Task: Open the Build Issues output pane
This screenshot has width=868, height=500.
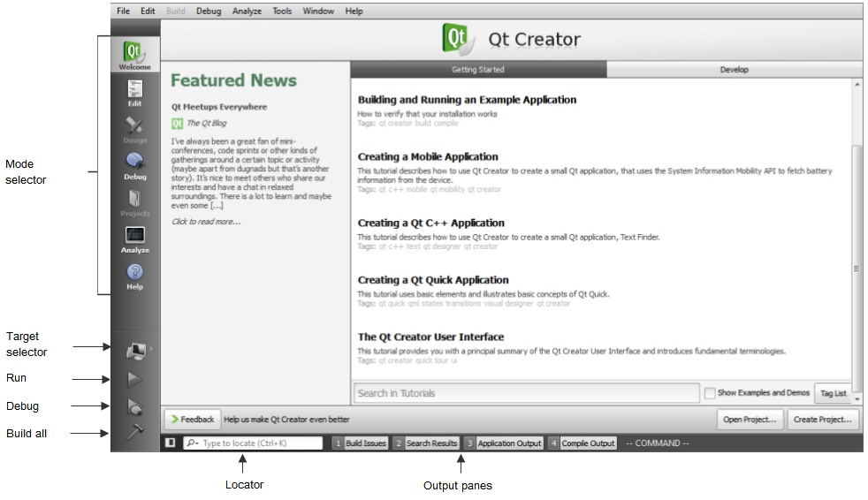Action: pos(360,443)
